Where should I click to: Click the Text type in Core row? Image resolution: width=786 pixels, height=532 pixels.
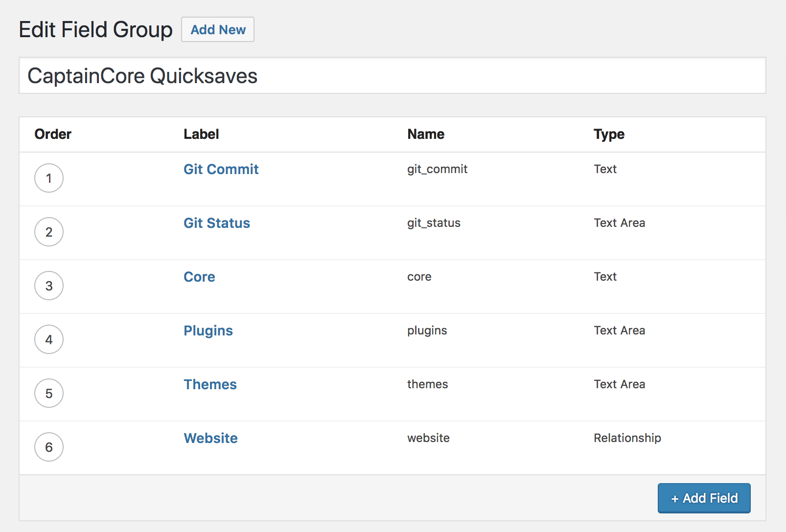point(605,277)
